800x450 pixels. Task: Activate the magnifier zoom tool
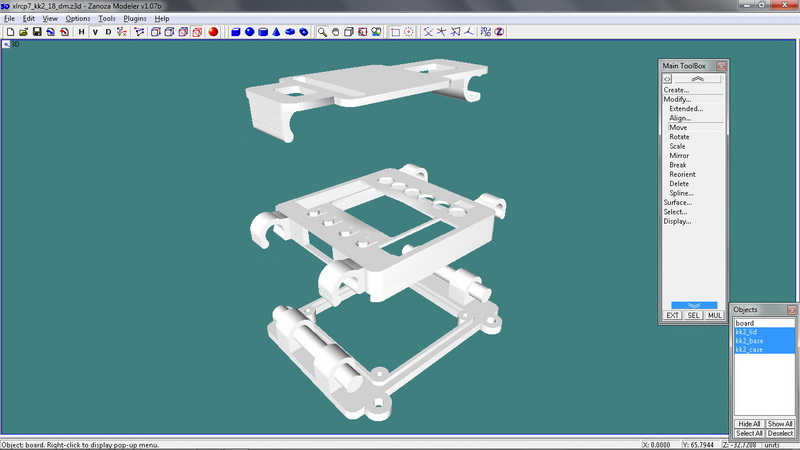pyautogui.click(x=322, y=32)
